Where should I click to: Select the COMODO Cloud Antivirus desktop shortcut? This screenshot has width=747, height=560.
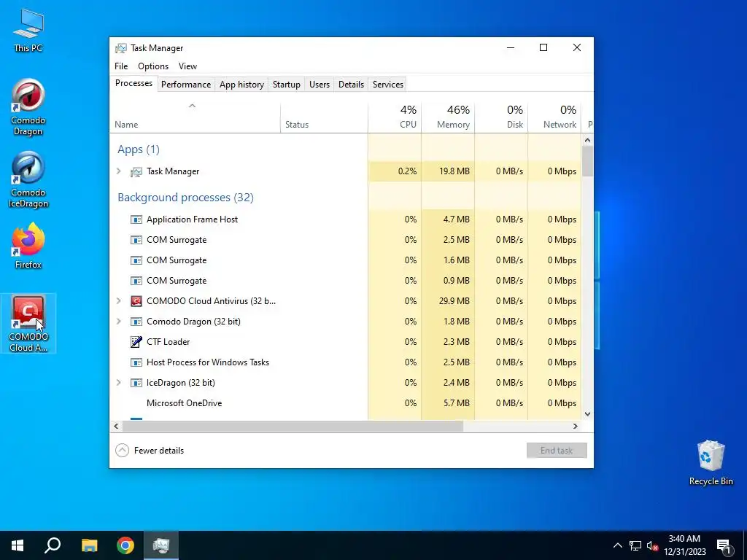pyautogui.click(x=28, y=324)
